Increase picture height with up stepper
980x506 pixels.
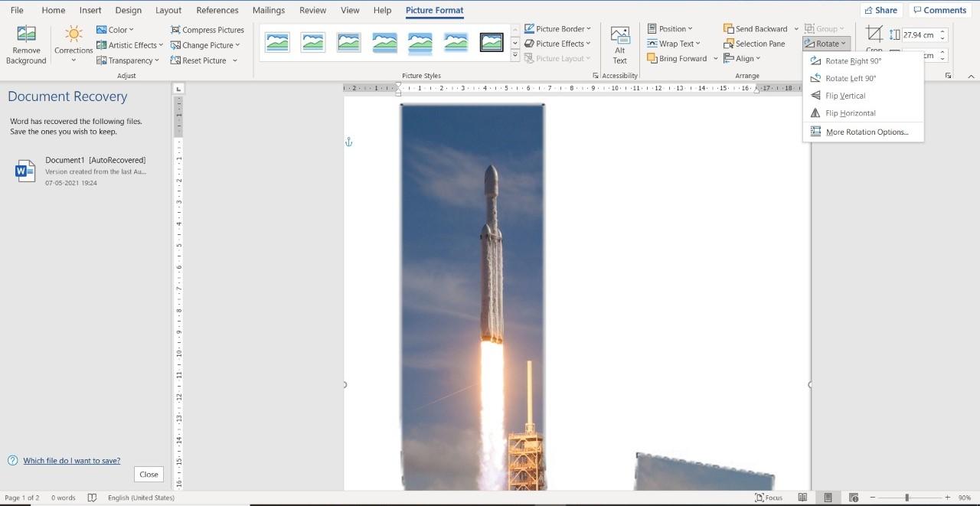click(x=942, y=32)
